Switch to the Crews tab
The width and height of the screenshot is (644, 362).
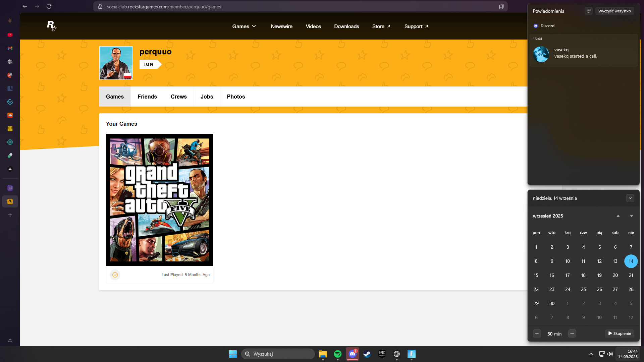(x=179, y=97)
